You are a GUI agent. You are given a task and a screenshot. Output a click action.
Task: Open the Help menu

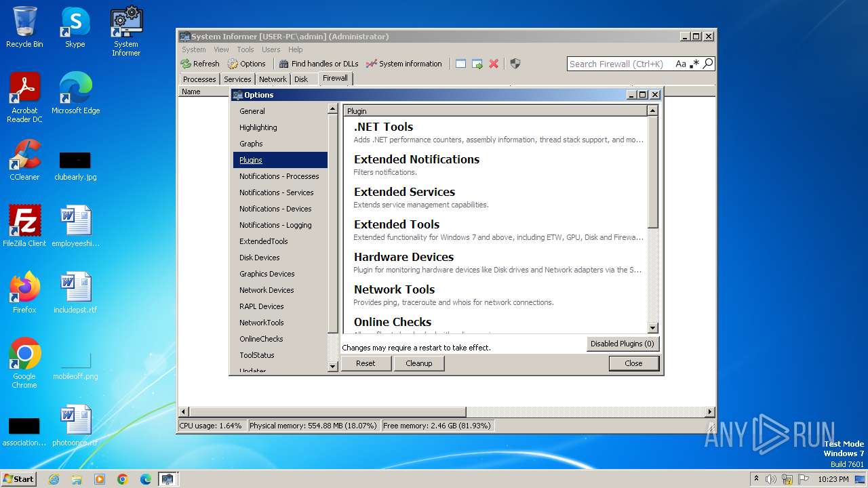click(295, 49)
